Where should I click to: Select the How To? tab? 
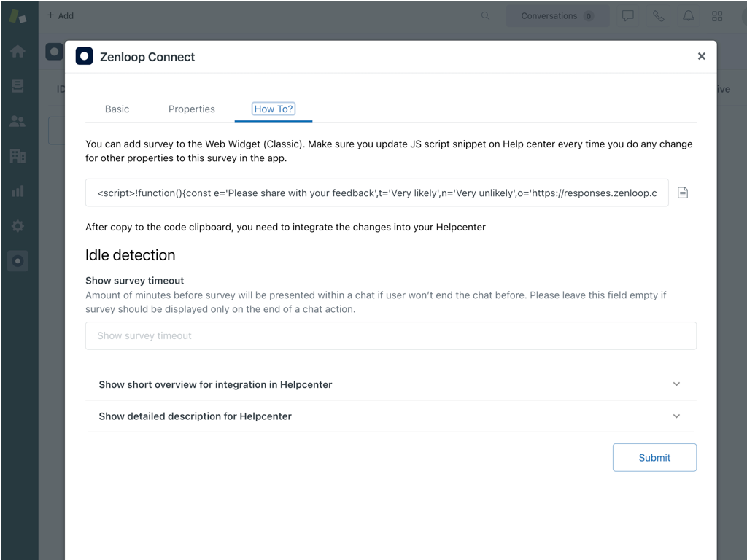(274, 109)
